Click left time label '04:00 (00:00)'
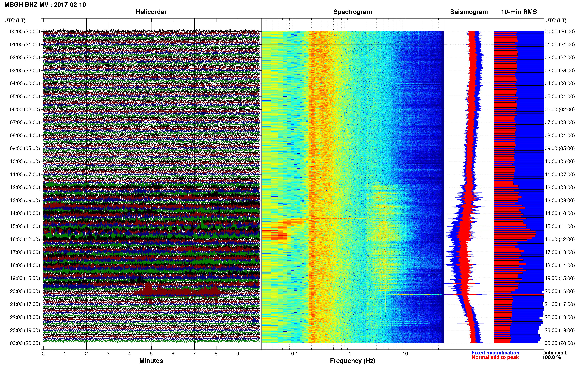The width and height of the screenshot is (588, 368). pyautogui.click(x=25, y=83)
